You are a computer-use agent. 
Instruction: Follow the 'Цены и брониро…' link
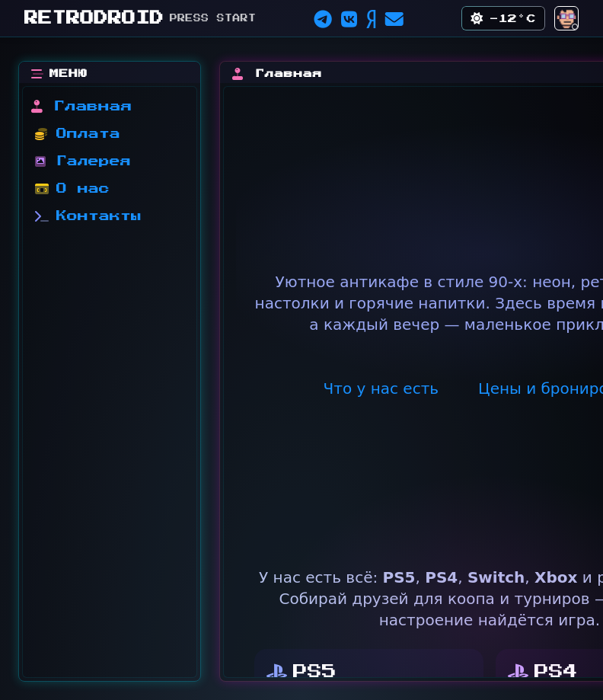[x=541, y=388]
